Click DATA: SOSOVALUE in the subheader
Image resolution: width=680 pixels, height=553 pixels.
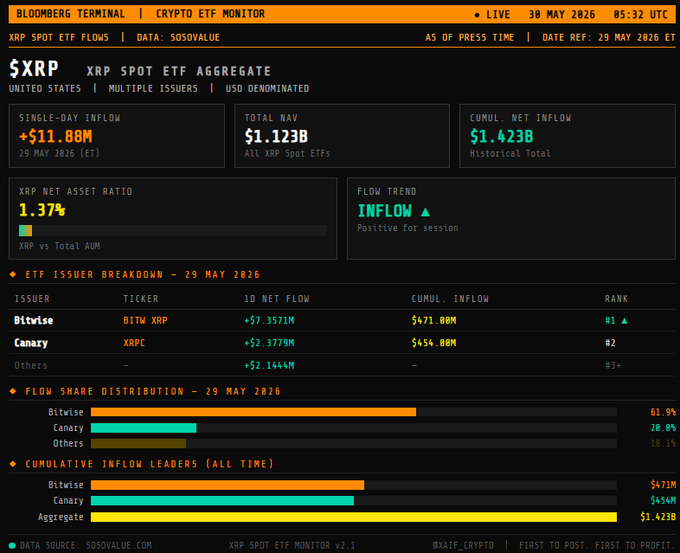[178, 38]
